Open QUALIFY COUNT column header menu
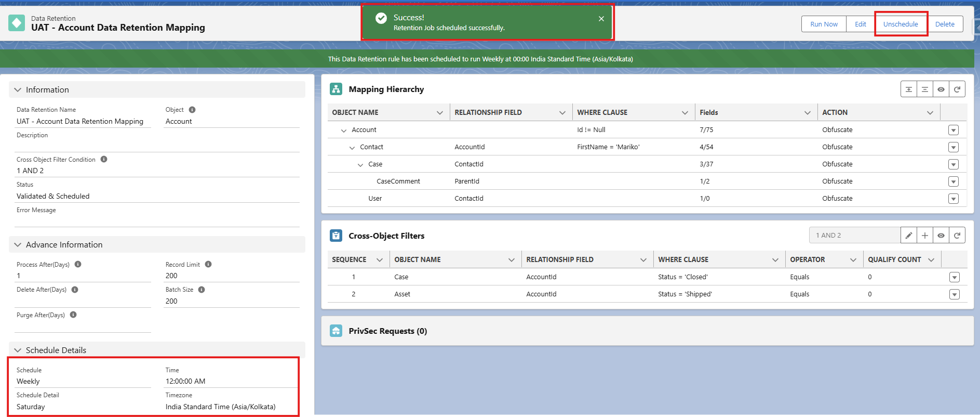980x417 pixels. tap(931, 260)
